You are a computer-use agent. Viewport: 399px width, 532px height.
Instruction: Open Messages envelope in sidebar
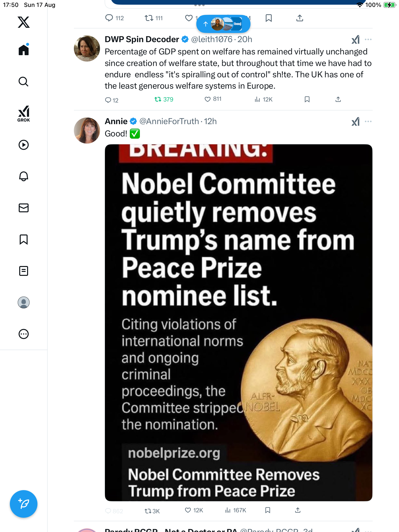pyautogui.click(x=24, y=208)
